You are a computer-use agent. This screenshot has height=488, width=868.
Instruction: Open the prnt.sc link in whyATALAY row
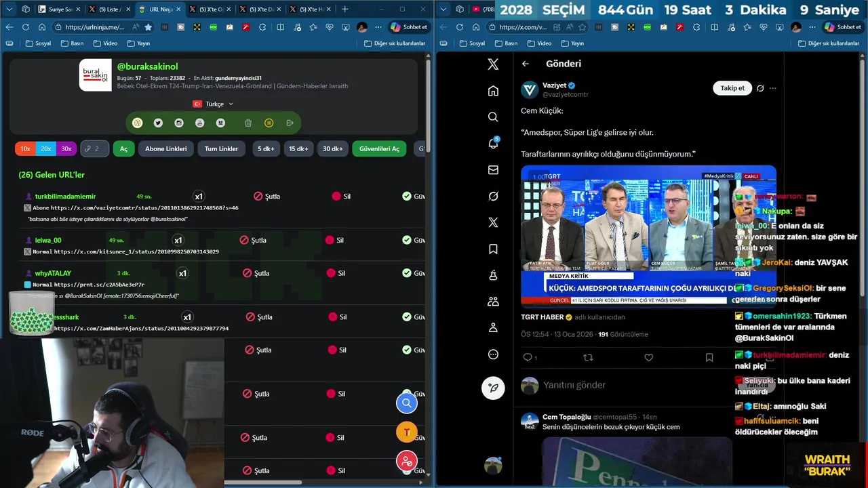[99, 285]
